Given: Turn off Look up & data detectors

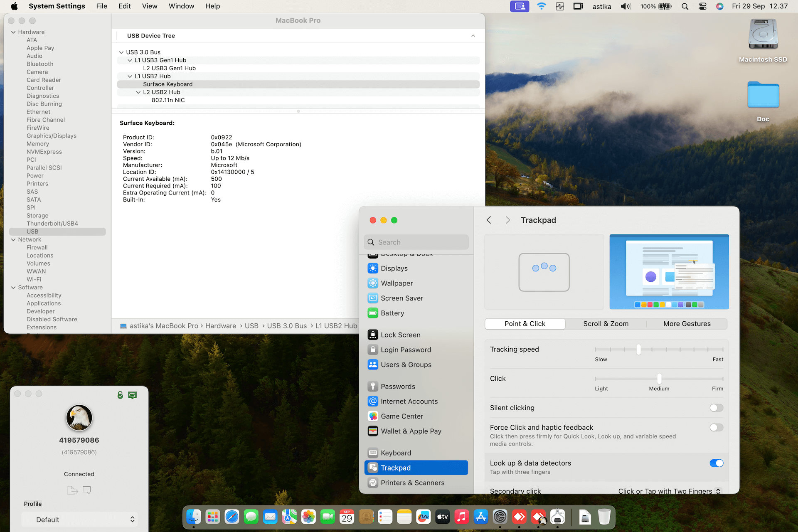Looking at the screenshot, I should pyautogui.click(x=716, y=463).
